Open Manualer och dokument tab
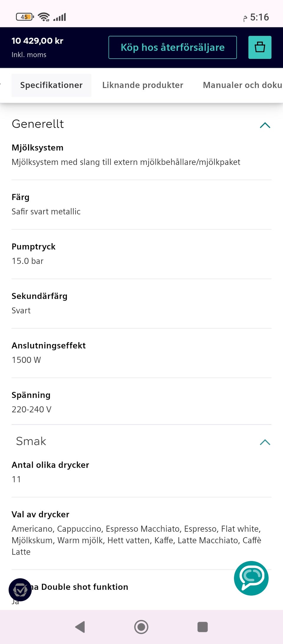The image size is (283, 644). [243, 85]
